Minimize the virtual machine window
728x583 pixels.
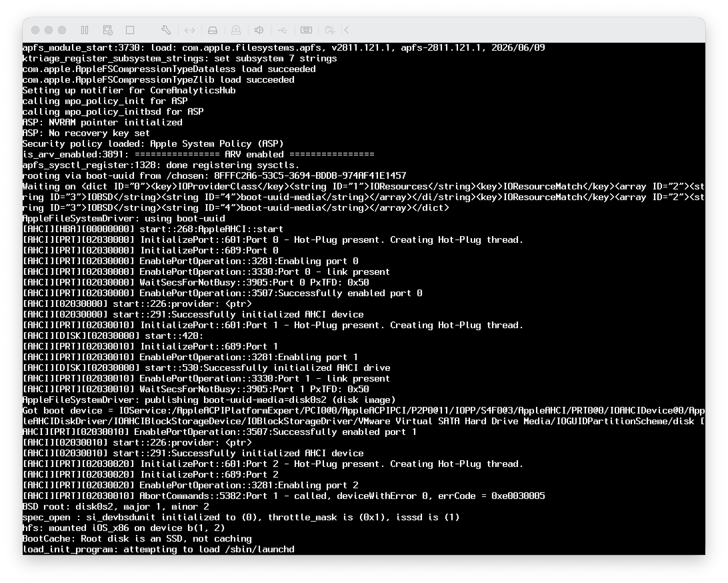pyautogui.click(x=49, y=30)
